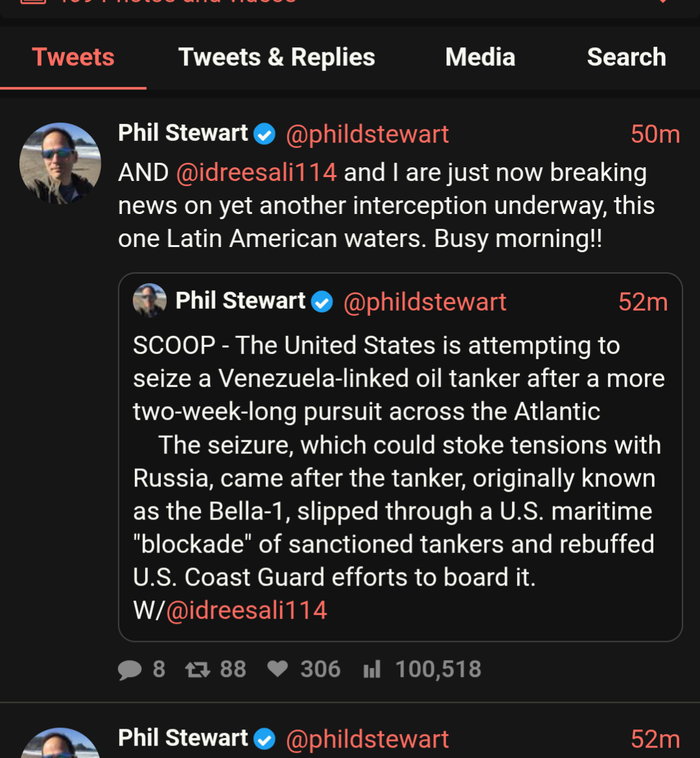Click the views bar-chart icon beside 100,518

coord(372,669)
